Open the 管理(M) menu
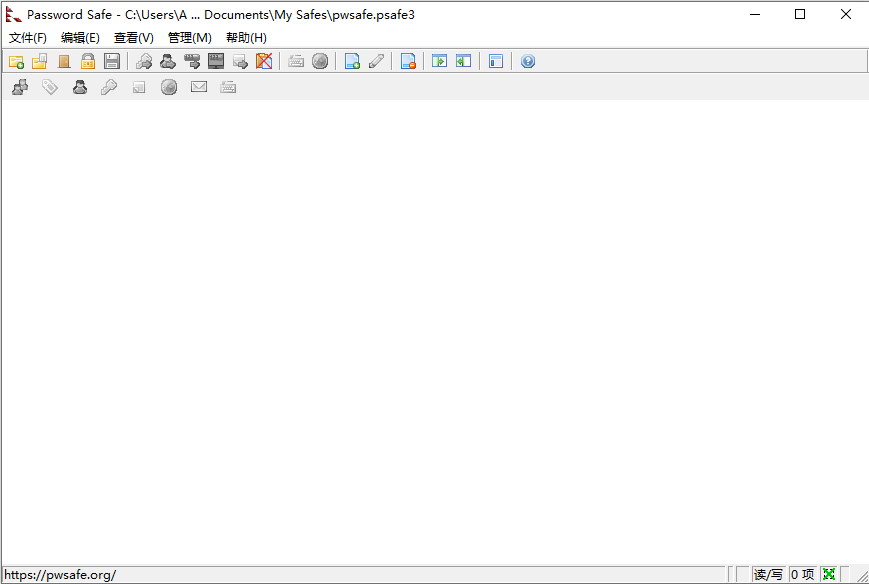The image size is (869, 584). click(x=189, y=38)
